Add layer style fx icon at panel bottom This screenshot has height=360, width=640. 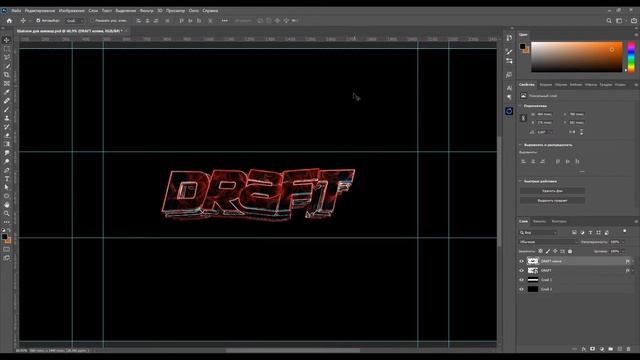584,349
